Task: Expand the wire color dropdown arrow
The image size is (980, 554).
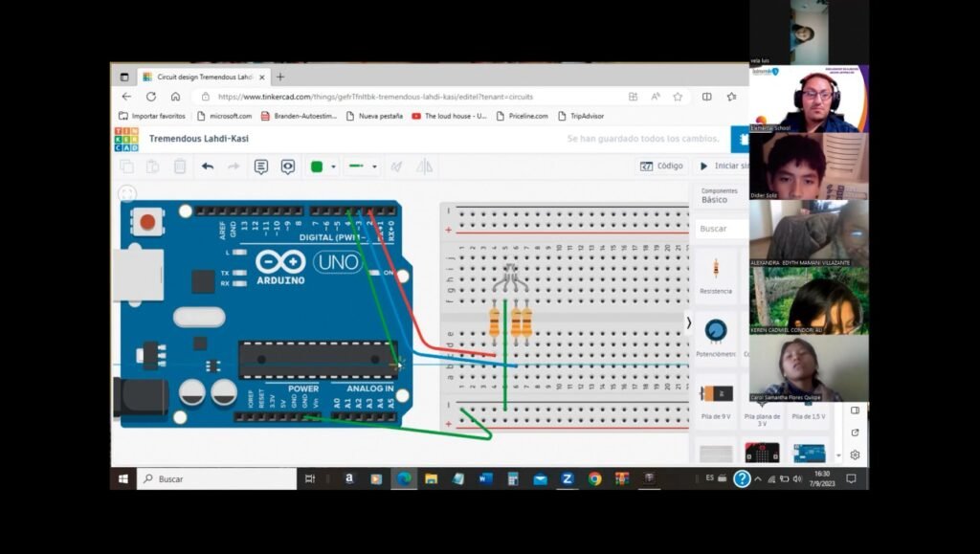Action: point(333,166)
